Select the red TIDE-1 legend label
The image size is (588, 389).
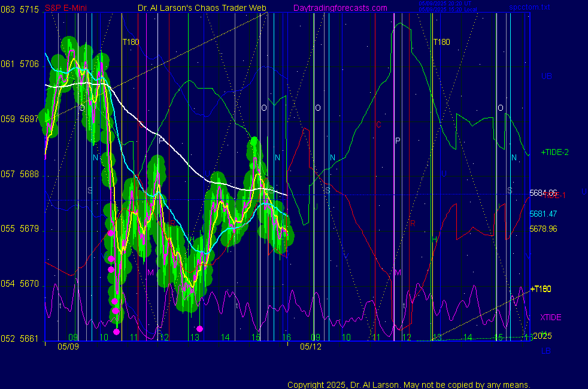coord(554,195)
